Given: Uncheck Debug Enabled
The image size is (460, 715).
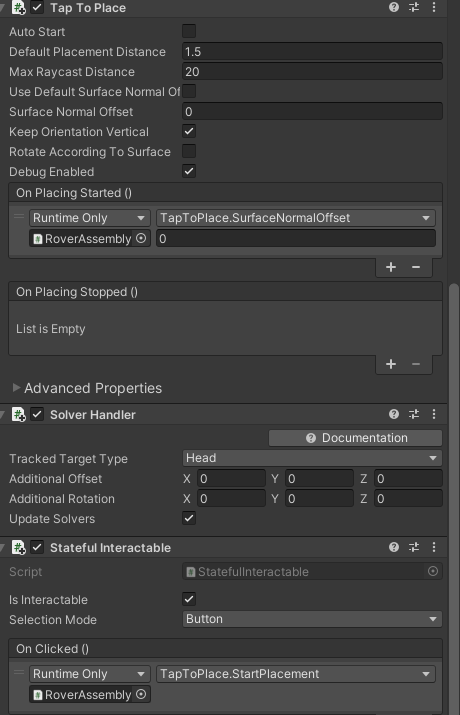Looking at the screenshot, I should click(189, 171).
